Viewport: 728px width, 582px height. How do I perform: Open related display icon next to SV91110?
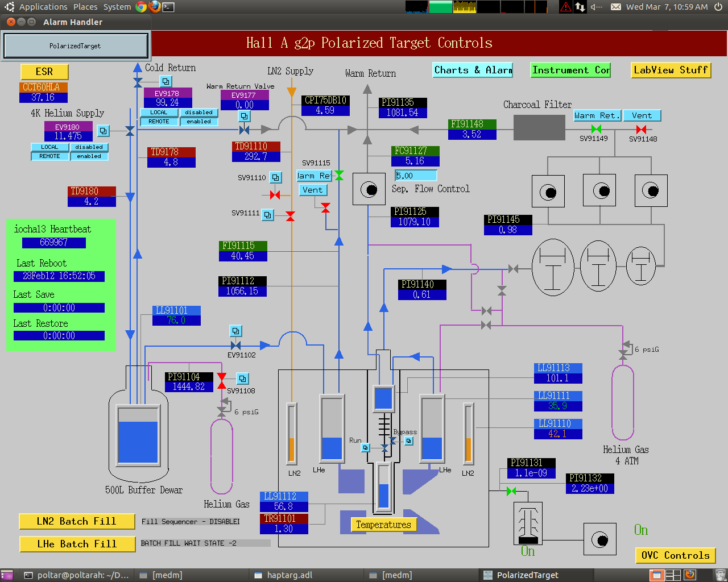click(x=275, y=177)
